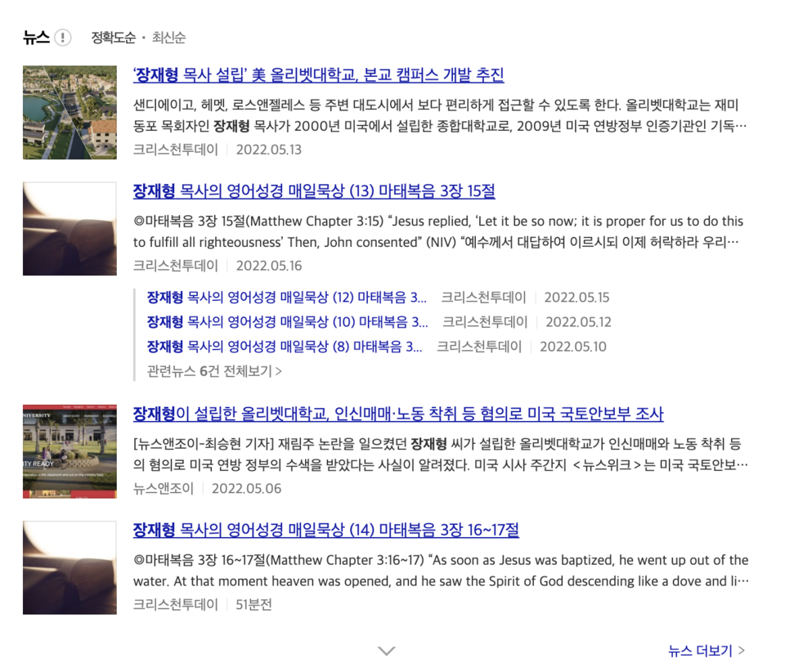The height and width of the screenshot is (672, 785).
Task: Open headline about 국토안보부 조사
Action: click(397, 414)
